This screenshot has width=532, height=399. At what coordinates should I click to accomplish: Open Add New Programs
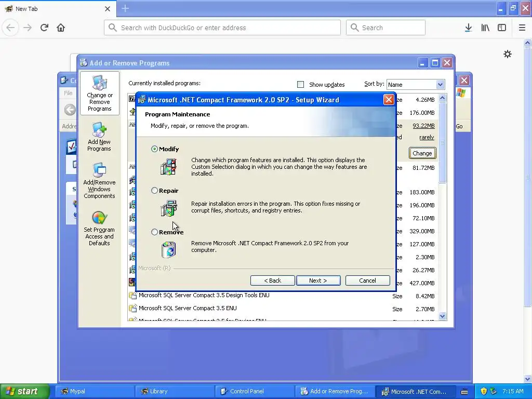[99, 137]
